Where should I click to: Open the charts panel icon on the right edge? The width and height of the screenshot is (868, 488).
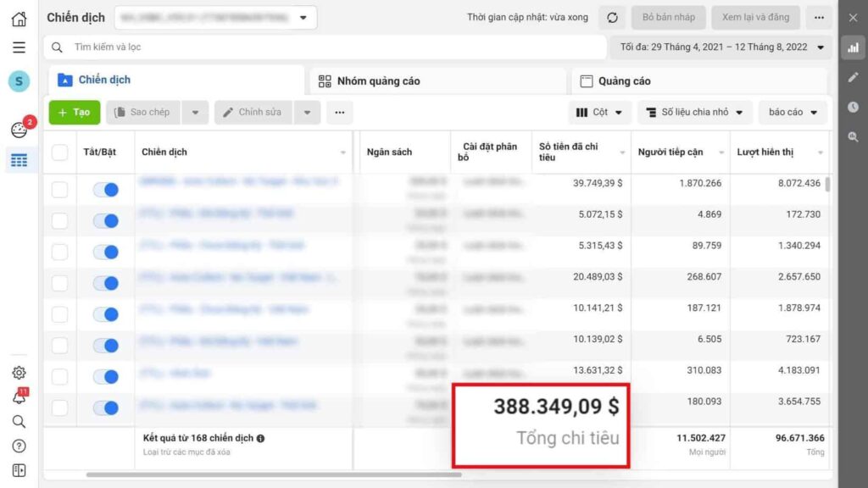[x=853, y=48]
